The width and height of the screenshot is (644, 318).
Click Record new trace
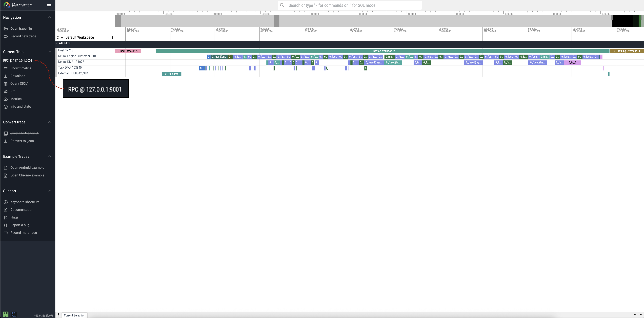[23, 36]
